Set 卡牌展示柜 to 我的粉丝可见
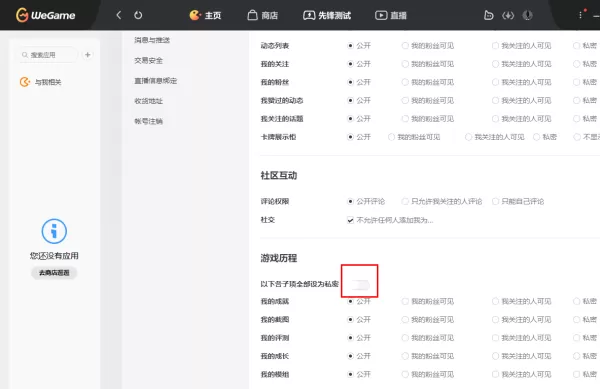This screenshot has width=600, height=389. pos(391,137)
